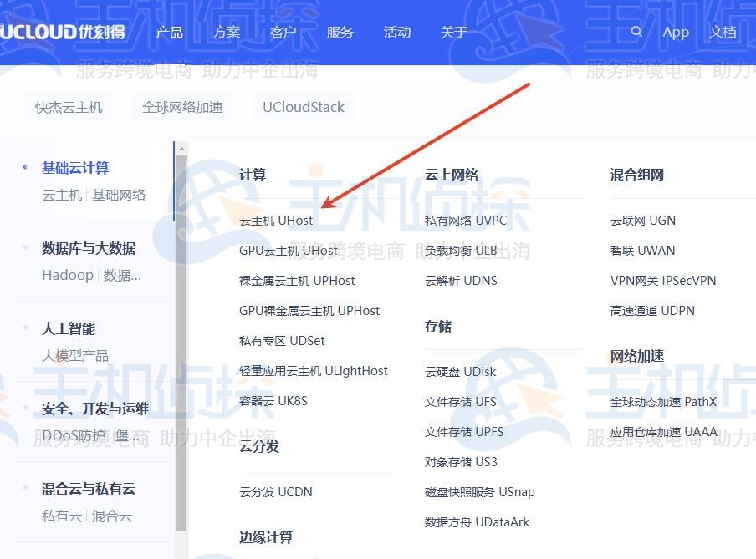Select the App option in the top bar
This screenshot has width=756, height=559.
click(x=676, y=32)
